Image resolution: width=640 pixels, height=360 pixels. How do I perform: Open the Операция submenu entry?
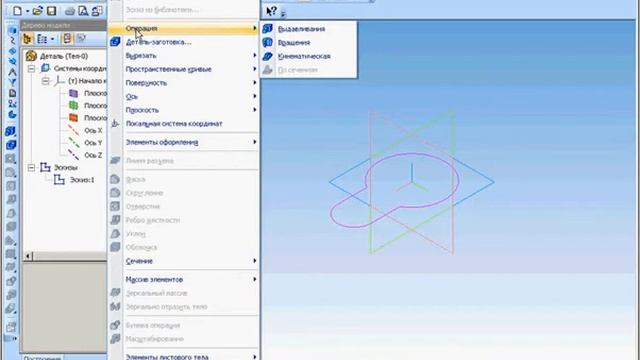[184, 28]
